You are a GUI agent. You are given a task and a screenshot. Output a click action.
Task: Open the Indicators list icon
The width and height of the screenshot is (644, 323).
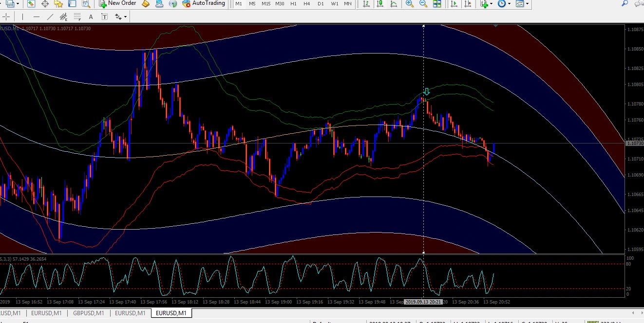point(484,4)
